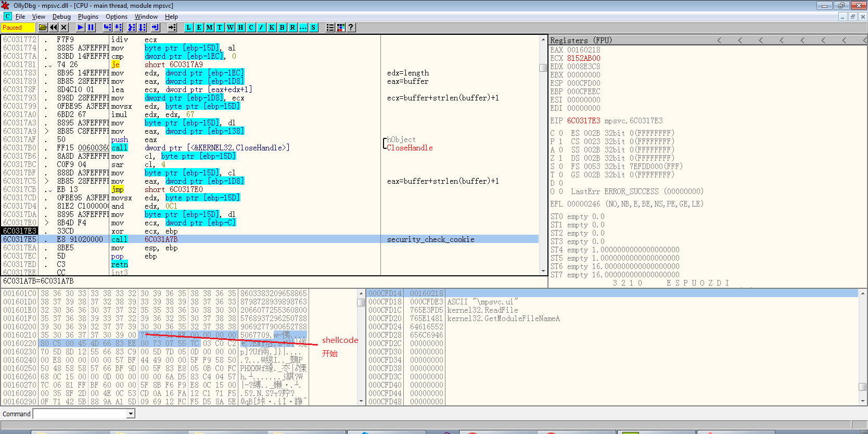Viewport: 868px width, 434px height.
Task: Click the Help question mark icon
Action: coord(351,28)
